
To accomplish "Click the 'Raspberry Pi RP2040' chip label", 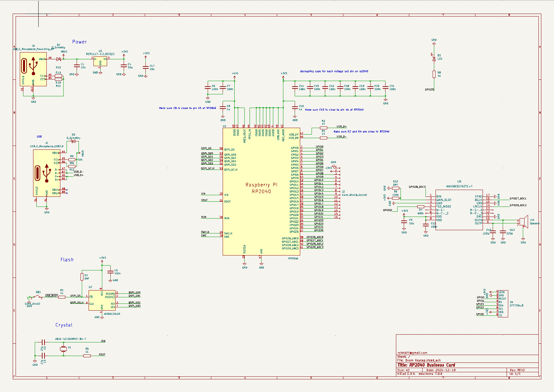I will (x=261, y=188).
